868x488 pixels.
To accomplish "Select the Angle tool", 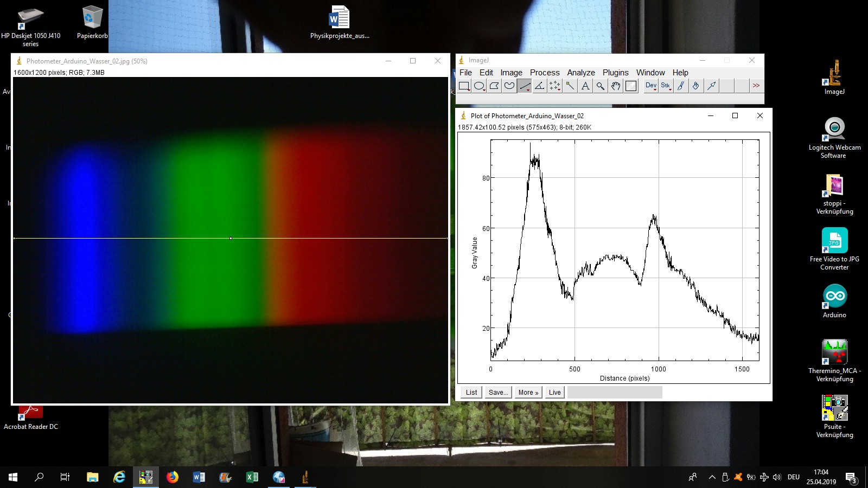I will point(540,86).
